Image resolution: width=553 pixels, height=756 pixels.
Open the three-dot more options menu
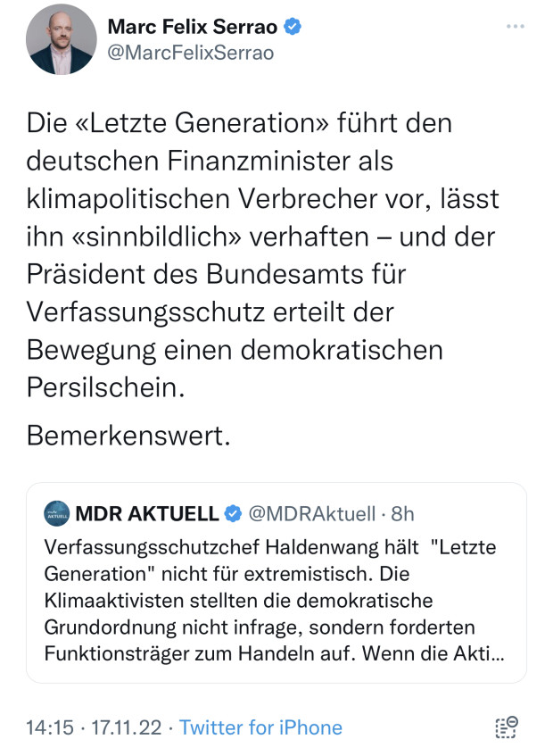pyautogui.click(x=515, y=27)
